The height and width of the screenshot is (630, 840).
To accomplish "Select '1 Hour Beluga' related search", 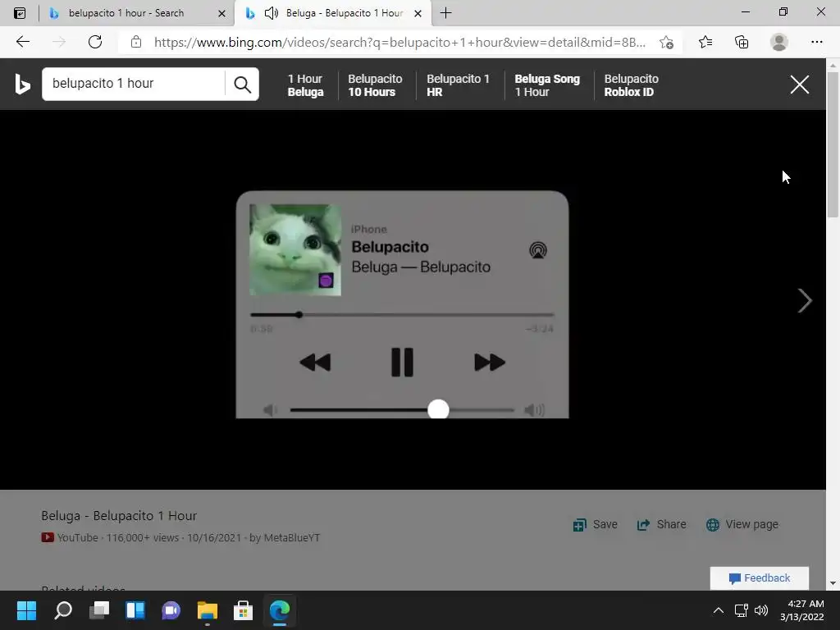I will tap(305, 85).
